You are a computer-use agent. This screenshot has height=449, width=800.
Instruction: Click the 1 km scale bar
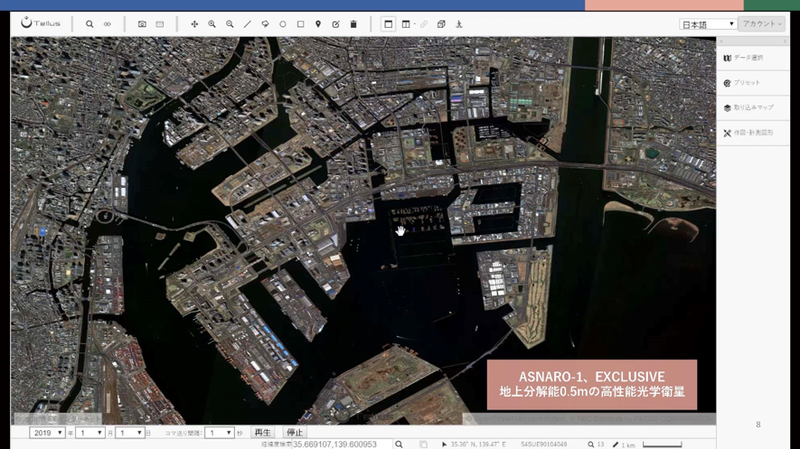coord(662,445)
